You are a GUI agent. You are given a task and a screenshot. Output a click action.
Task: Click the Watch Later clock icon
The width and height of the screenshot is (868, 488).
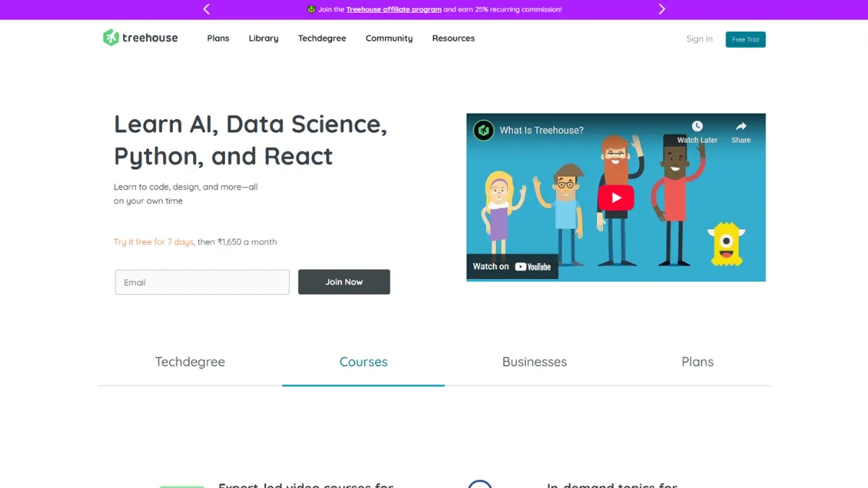tap(697, 127)
